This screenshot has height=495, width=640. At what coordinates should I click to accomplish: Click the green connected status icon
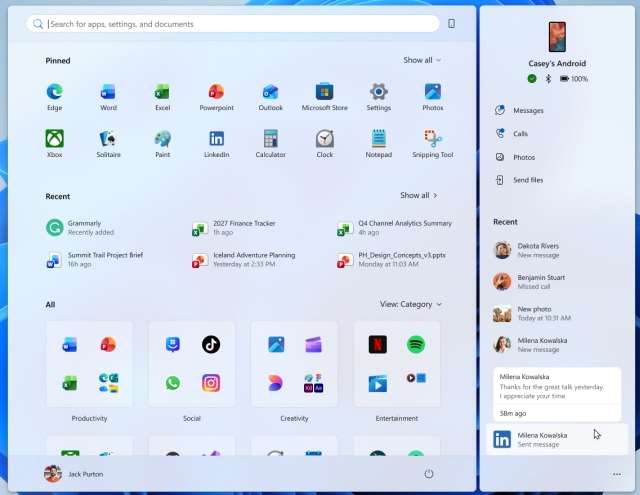(532, 78)
